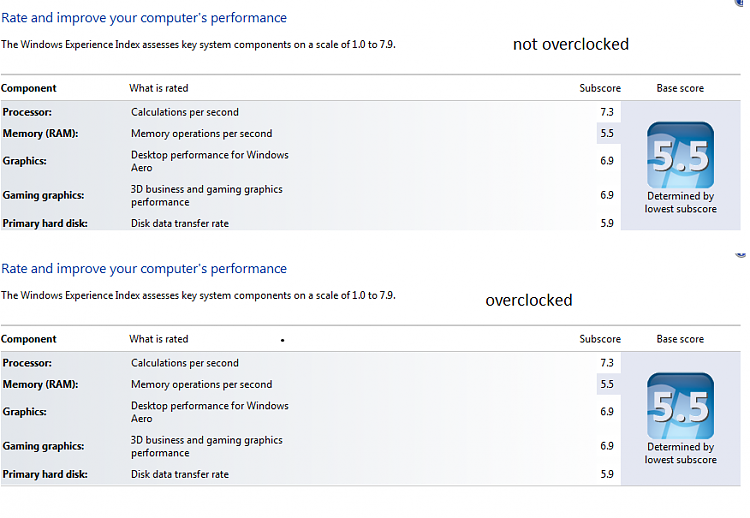Viewport: 750px width, 518px height.
Task: Click the top Gaming graphics 6.9 subscore
Action: [607, 195]
